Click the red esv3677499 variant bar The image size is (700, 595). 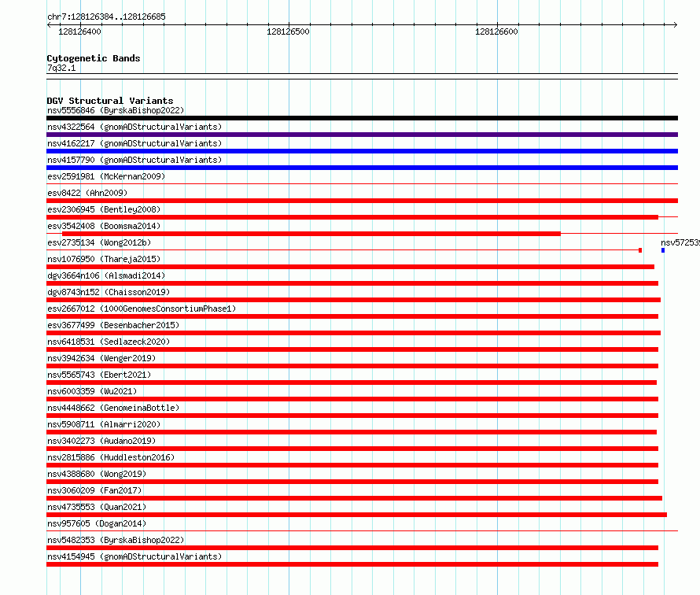[x=354, y=333]
